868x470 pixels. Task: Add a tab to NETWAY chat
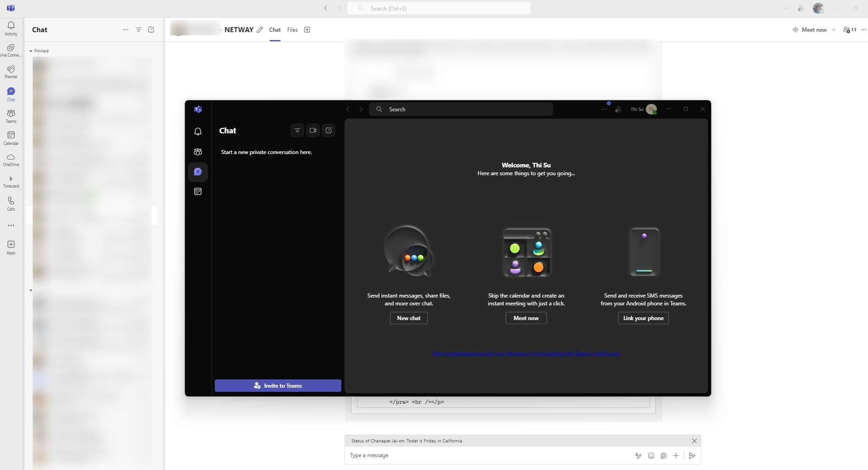point(307,30)
